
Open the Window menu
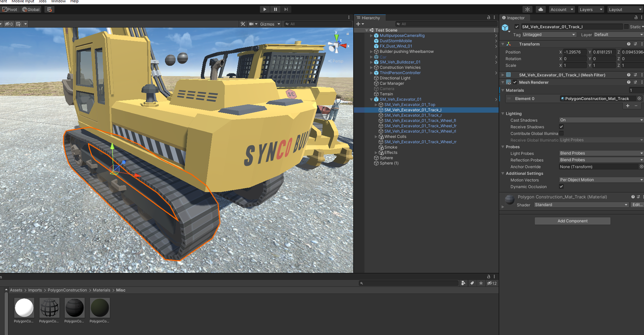pos(58,1)
